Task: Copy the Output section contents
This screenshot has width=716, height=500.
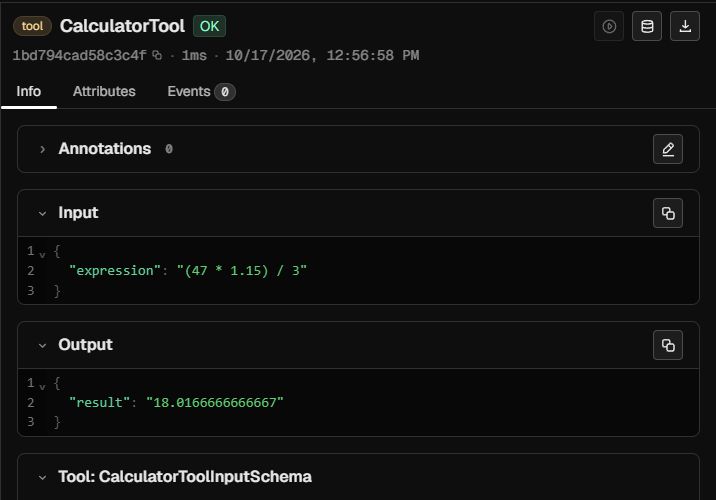Action: point(668,345)
